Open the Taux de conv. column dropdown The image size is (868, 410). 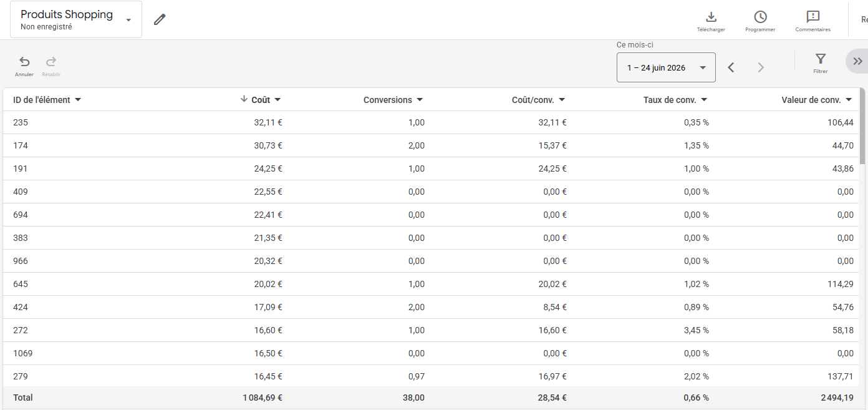704,100
